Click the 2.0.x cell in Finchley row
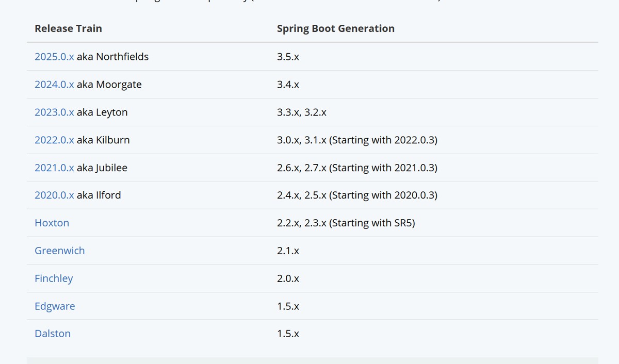 coord(288,279)
